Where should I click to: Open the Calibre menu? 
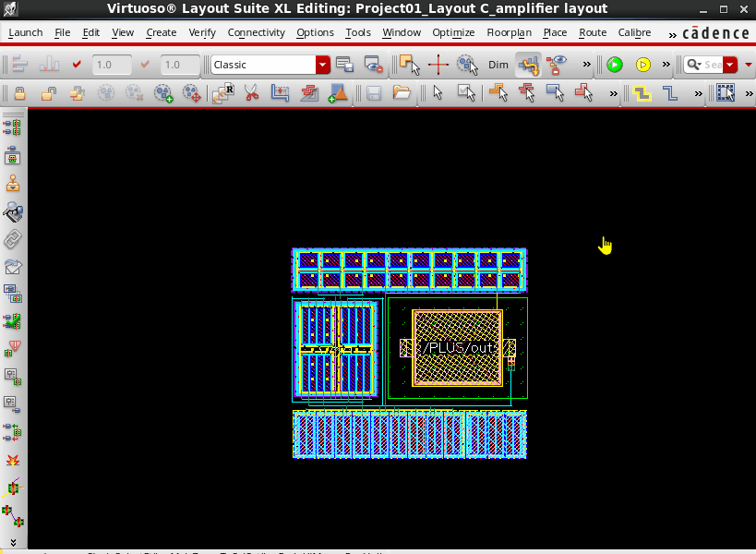click(x=634, y=32)
